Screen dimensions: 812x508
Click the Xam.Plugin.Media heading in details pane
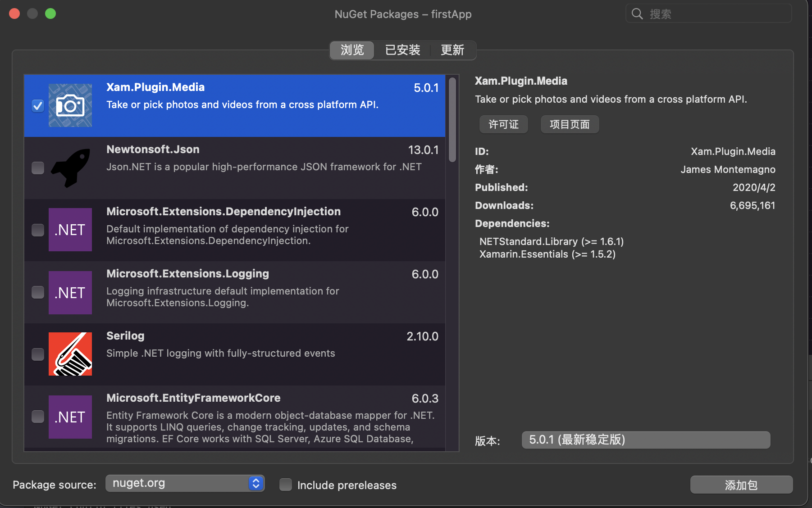tap(521, 81)
